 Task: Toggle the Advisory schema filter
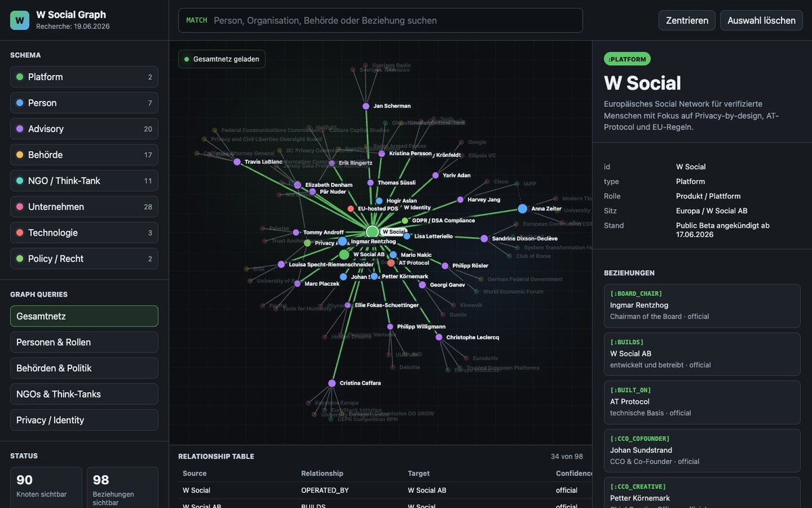click(84, 129)
